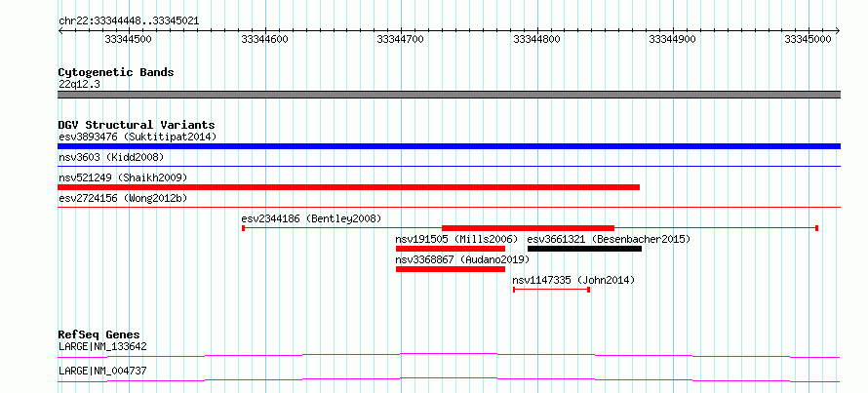
Task: Select nsv3368867 (Audano2019) label
Action: pyautogui.click(x=462, y=259)
